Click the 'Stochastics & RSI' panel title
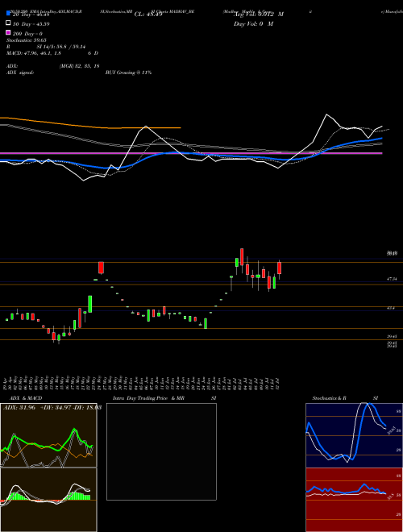 click(x=345, y=398)
